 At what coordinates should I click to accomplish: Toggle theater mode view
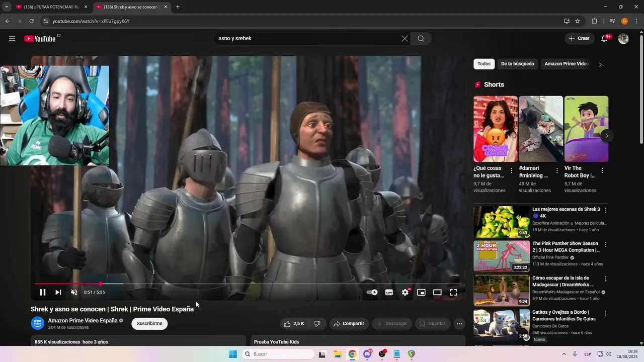437,292
